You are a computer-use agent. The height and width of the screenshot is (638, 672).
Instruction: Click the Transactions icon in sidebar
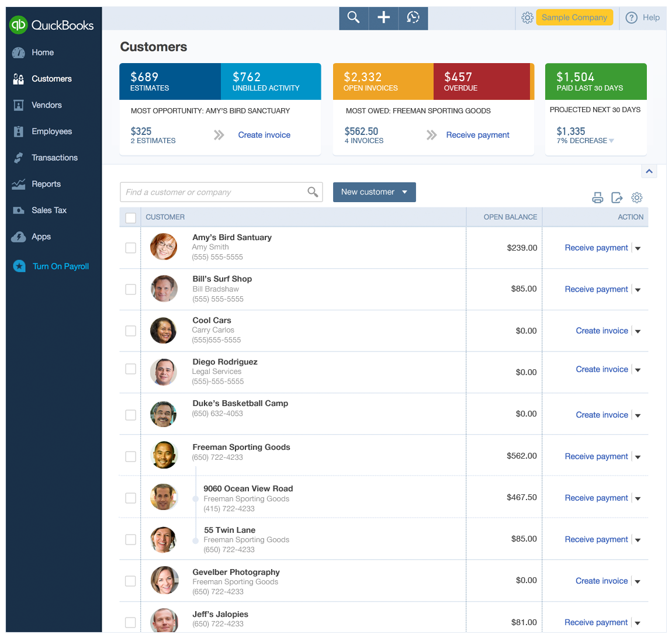[x=19, y=158]
